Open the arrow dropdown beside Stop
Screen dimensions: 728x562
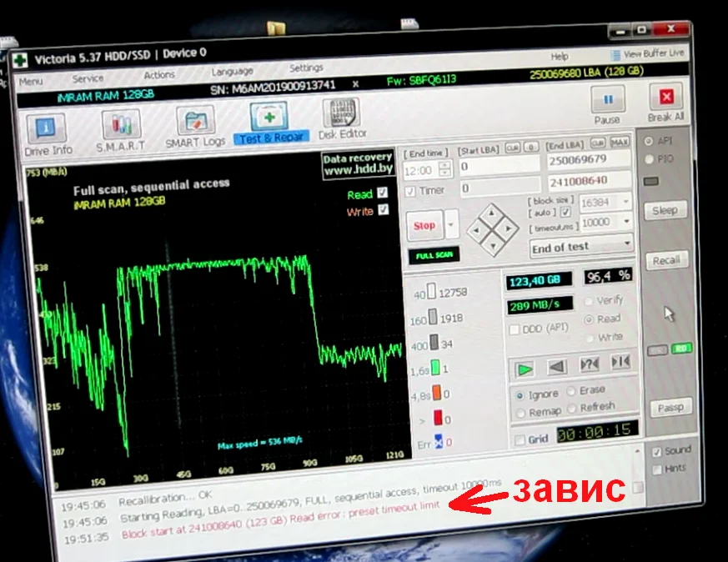coord(450,224)
